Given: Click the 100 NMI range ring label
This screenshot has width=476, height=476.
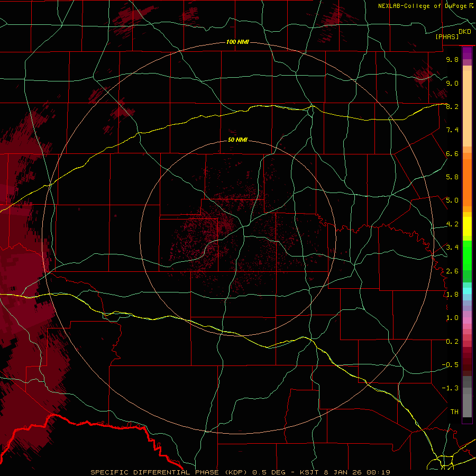Looking at the screenshot, I should pyautogui.click(x=237, y=42).
